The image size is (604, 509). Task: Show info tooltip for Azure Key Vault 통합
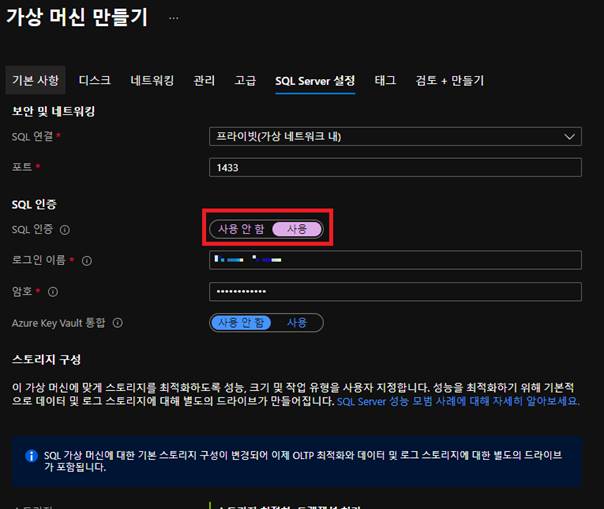(117, 323)
